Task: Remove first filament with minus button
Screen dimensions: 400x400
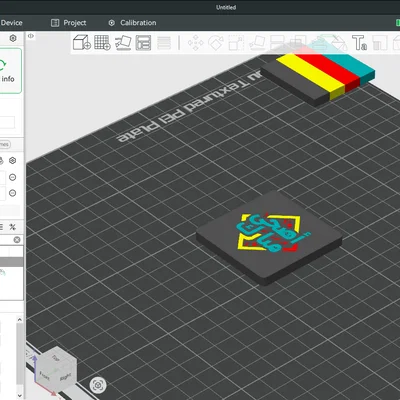Action: pyautogui.click(x=12, y=177)
